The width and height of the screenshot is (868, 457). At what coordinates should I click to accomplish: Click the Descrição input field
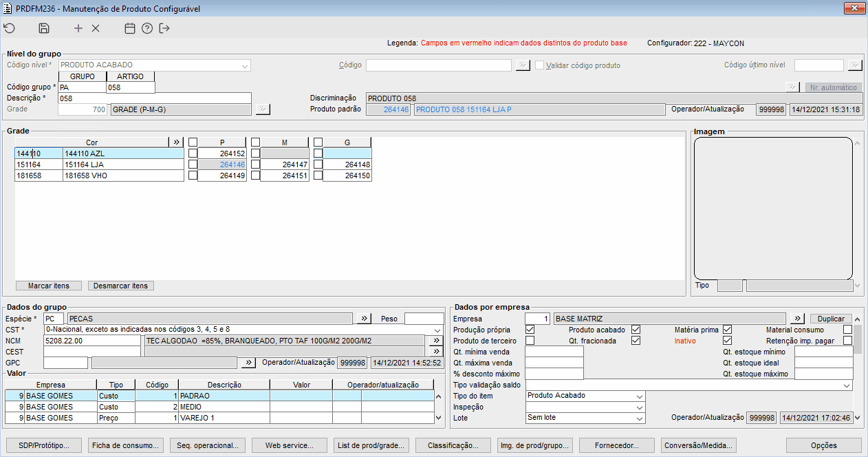pos(155,98)
